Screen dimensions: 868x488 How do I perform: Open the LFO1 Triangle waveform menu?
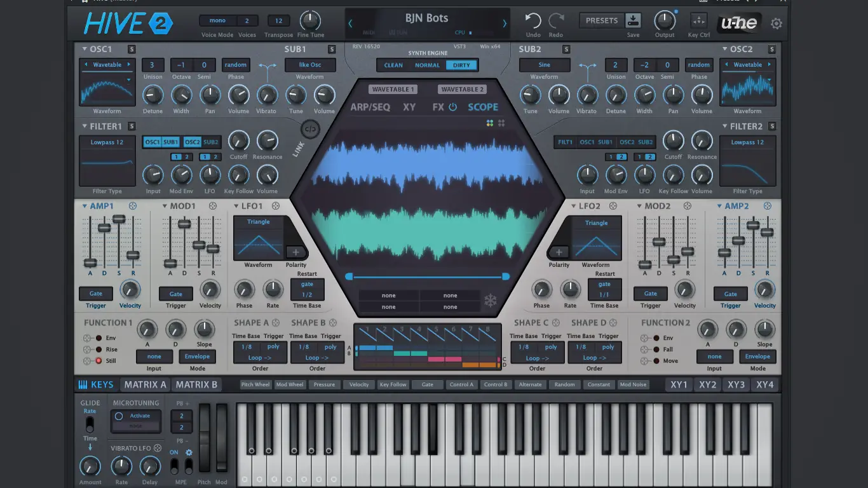tap(258, 222)
